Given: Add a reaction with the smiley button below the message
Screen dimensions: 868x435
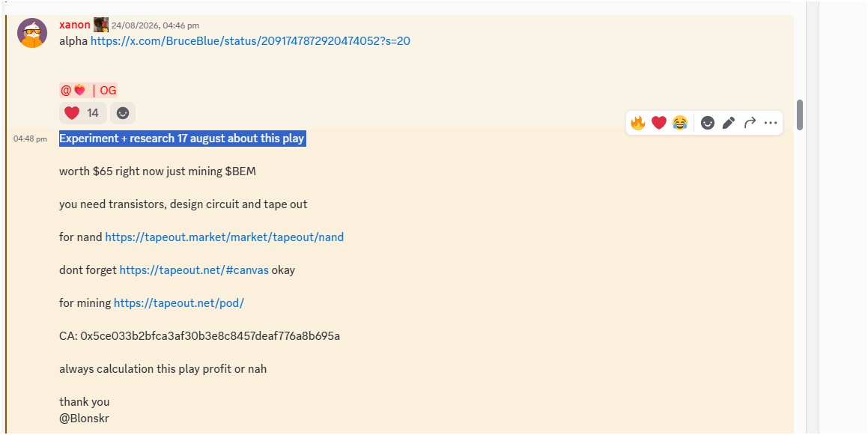Looking at the screenshot, I should click(x=123, y=113).
